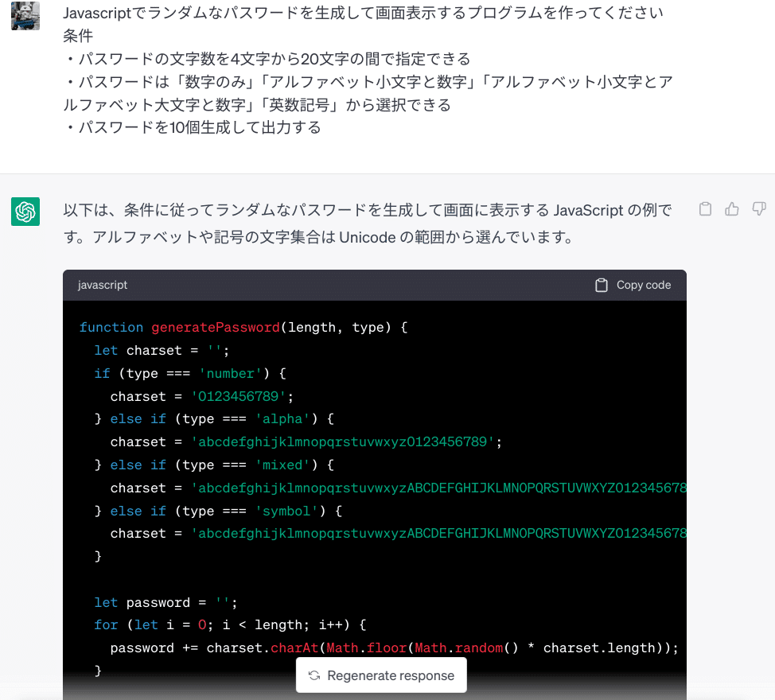Click the user profile avatar
775x700 pixels.
click(25, 16)
